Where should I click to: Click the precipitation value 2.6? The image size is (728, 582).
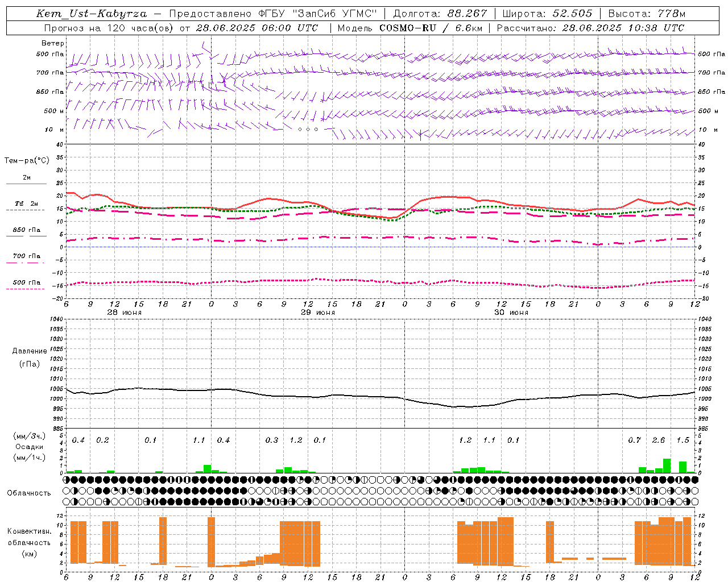(x=659, y=440)
